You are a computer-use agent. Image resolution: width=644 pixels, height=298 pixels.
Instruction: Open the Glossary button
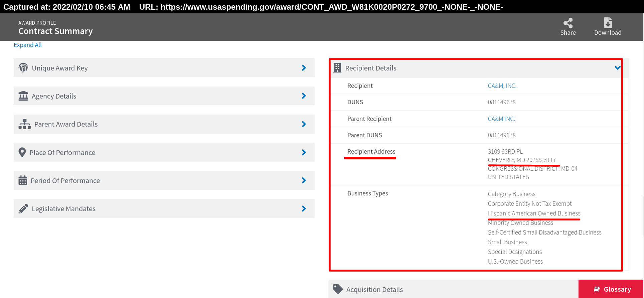point(611,289)
